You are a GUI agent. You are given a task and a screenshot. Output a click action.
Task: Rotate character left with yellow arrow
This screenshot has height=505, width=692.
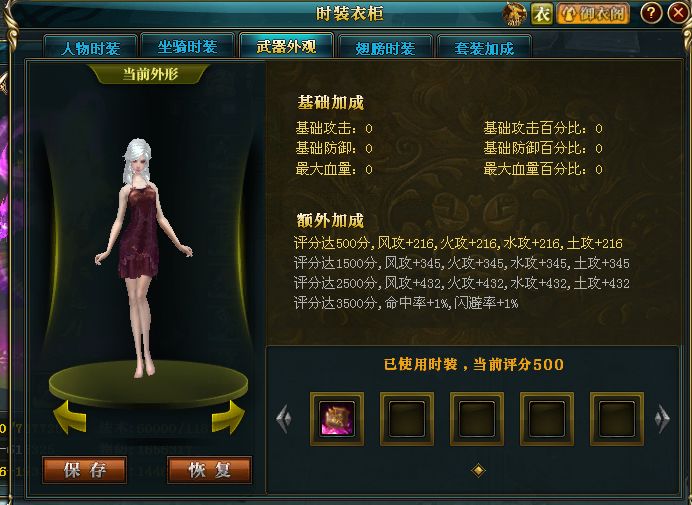tap(70, 417)
